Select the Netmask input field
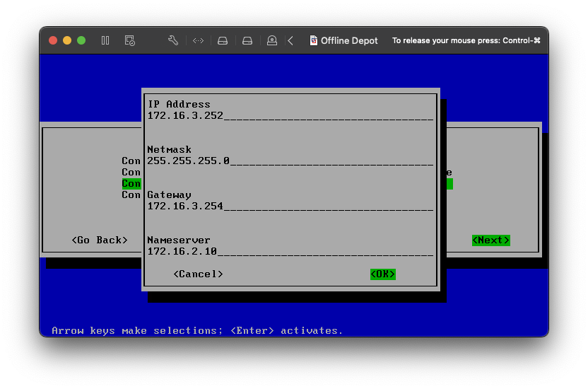 point(290,161)
